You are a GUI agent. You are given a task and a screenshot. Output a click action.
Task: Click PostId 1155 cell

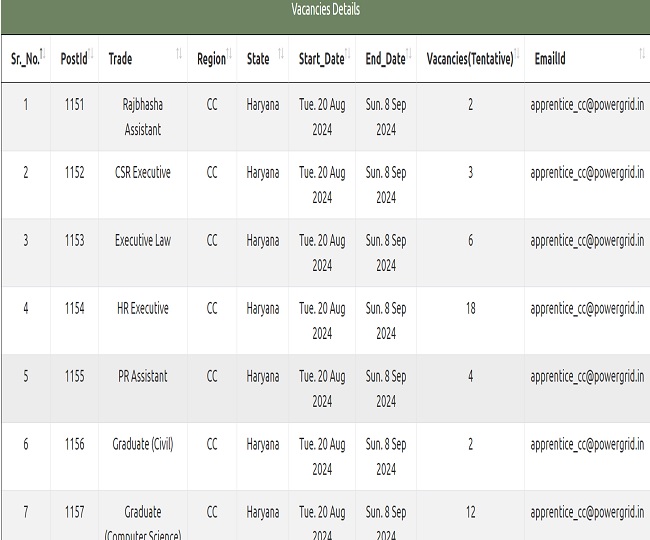(x=74, y=376)
